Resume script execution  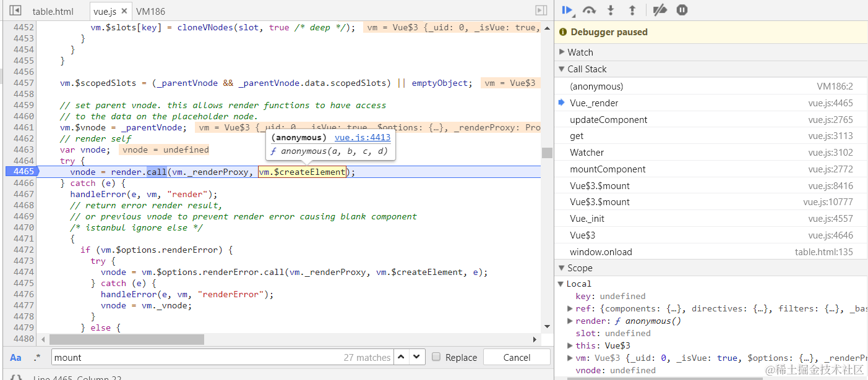(567, 10)
